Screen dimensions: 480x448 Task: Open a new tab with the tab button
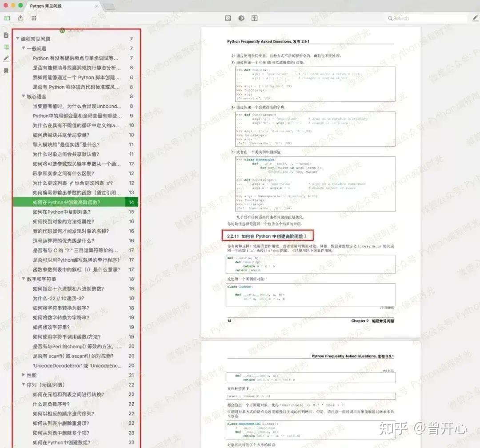(x=109, y=6)
